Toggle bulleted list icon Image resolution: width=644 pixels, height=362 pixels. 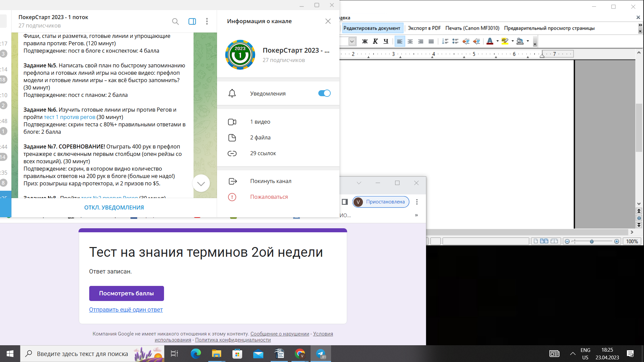click(455, 41)
